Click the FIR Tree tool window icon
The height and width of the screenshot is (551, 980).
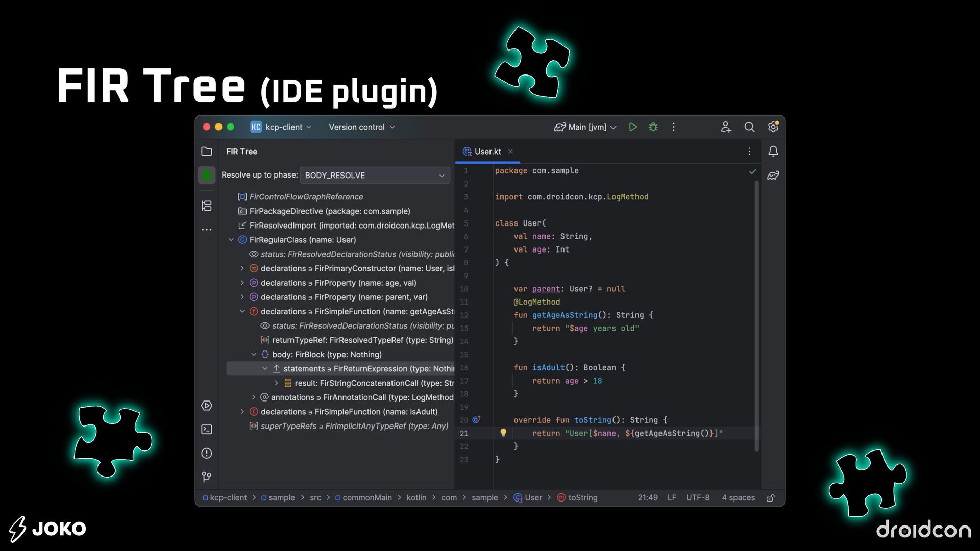coord(207,176)
